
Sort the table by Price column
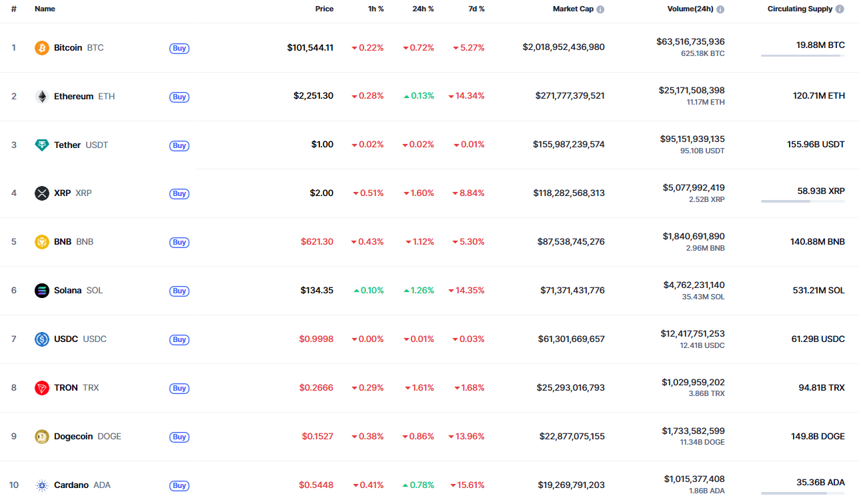(324, 9)
